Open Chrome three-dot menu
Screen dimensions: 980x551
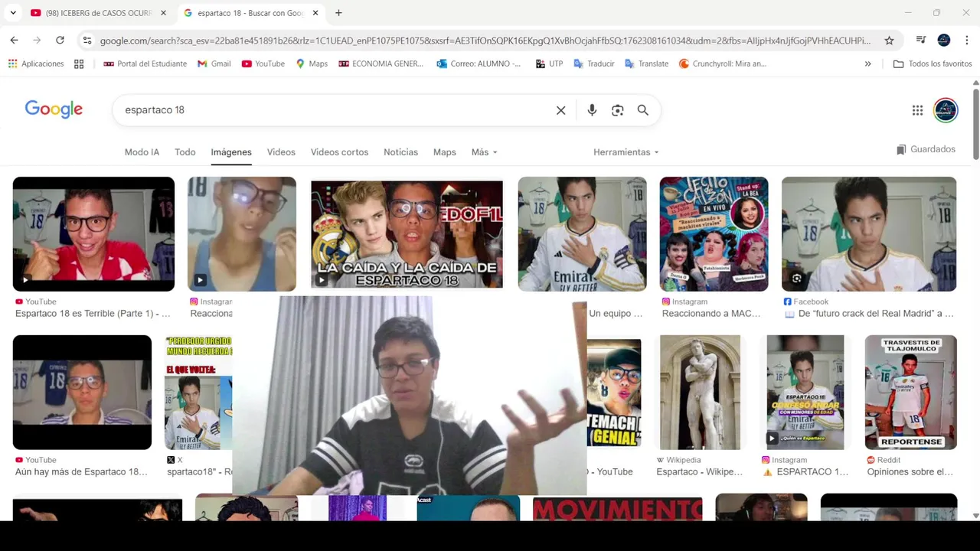pyautogui.click(x=966, y=40)
